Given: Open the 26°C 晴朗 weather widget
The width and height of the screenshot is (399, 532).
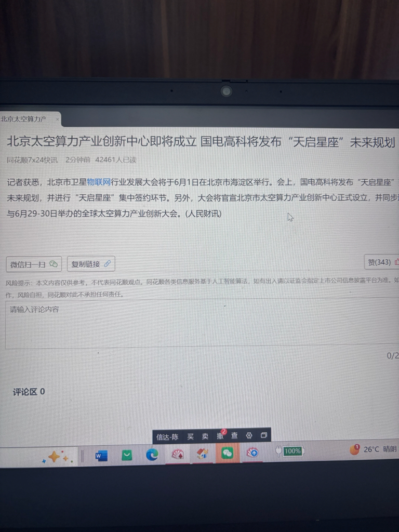Looking at the screenshot, I should click(x=373, y=449).
